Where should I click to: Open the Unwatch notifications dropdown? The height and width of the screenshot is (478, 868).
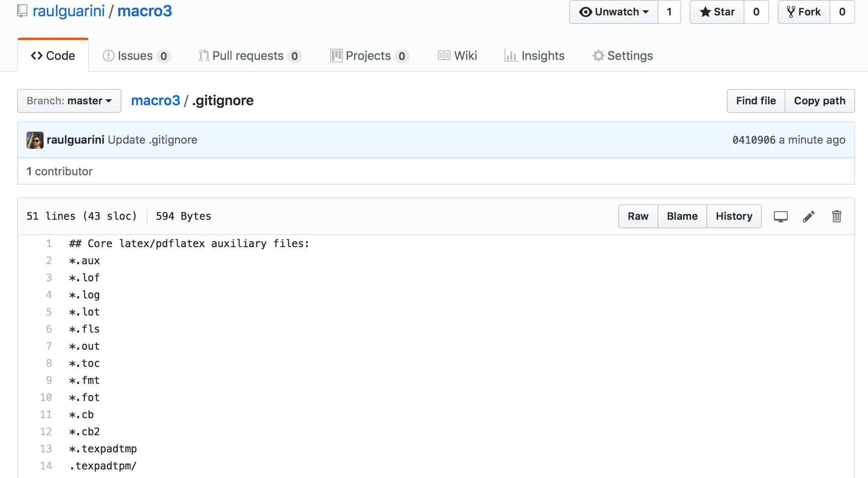[x=614, y=12]
